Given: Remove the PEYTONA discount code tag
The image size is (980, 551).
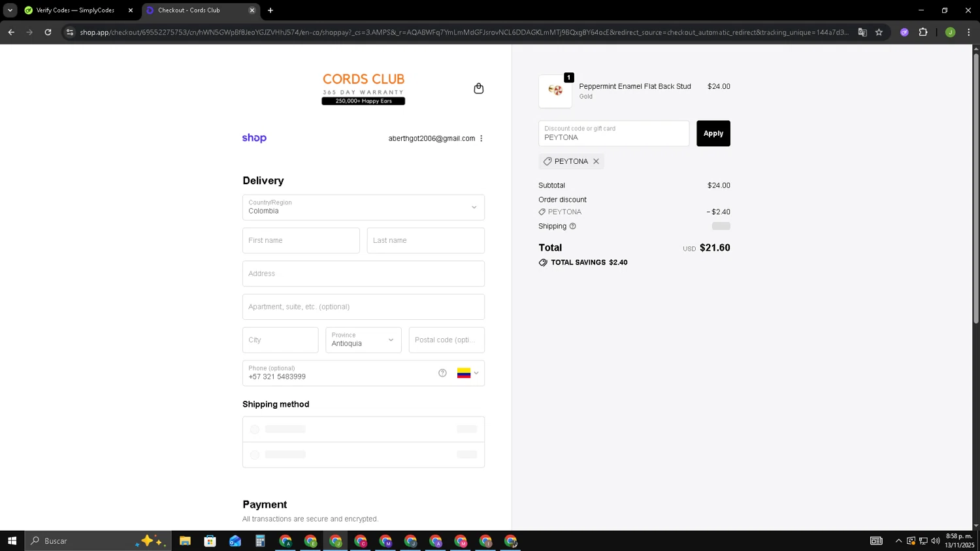Looking at the screenshot, I should 596,161.
